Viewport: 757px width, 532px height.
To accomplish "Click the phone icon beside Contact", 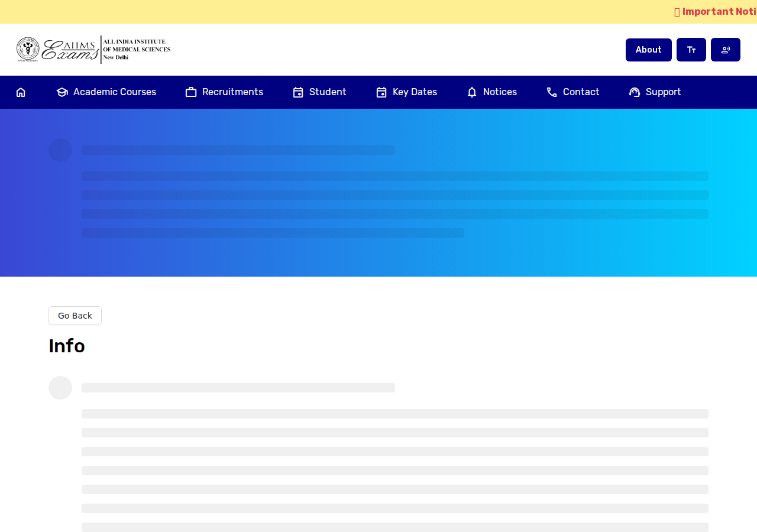I will (x=552, y=92).
